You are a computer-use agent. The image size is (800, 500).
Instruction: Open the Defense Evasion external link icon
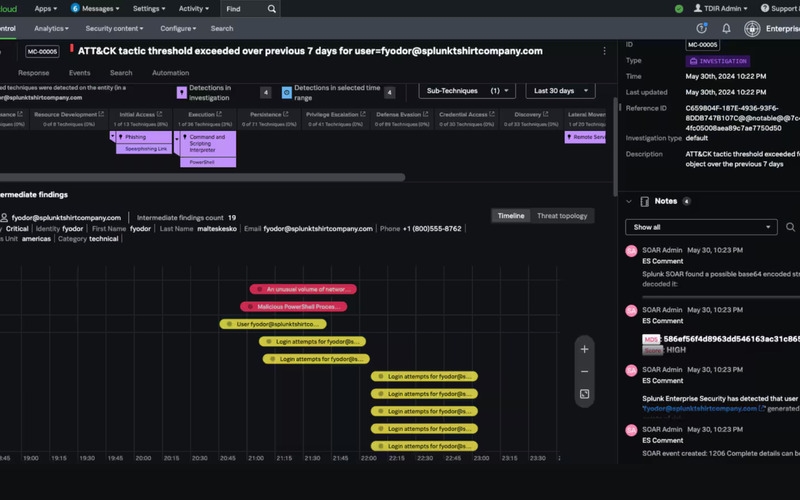[x=425, y=114]
